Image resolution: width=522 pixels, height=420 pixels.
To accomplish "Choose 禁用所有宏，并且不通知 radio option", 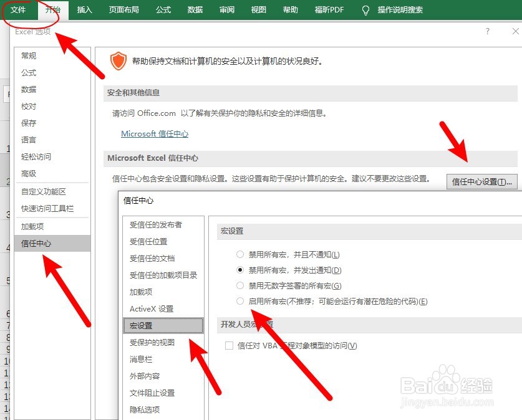I will (240, 254).
